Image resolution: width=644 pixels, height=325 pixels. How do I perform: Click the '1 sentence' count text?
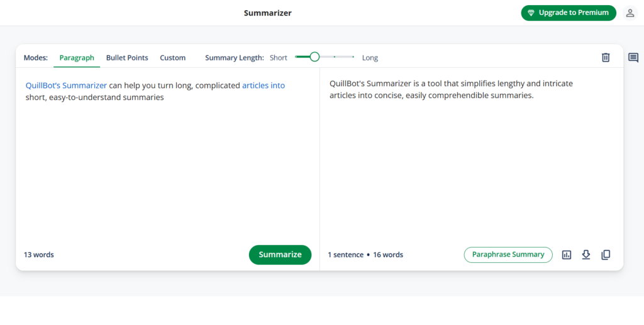(345, 255)
